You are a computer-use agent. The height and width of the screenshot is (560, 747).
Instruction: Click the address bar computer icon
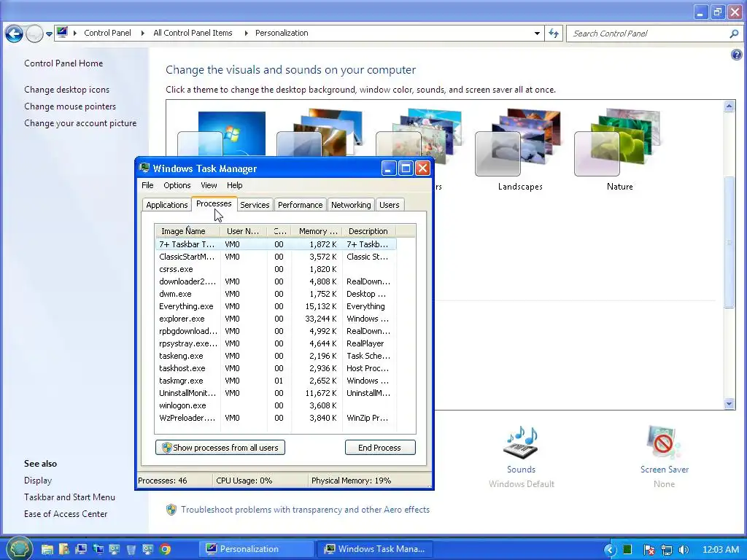(62, 33)
